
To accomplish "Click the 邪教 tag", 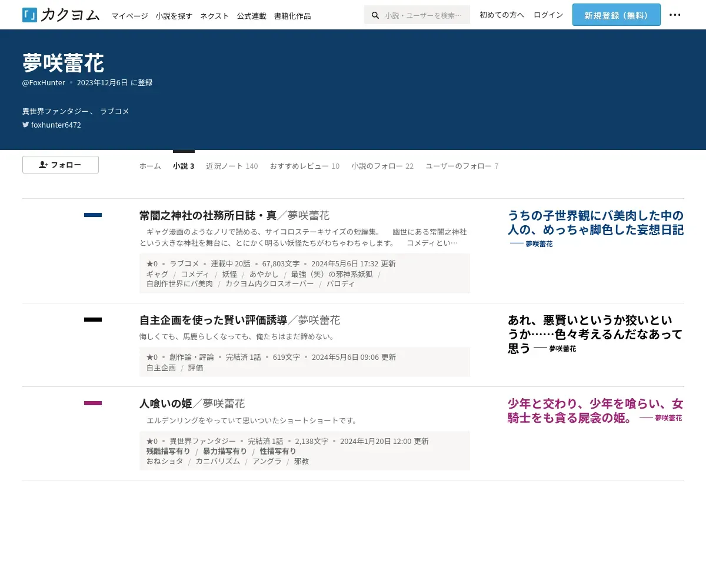I will coord(301,461).
